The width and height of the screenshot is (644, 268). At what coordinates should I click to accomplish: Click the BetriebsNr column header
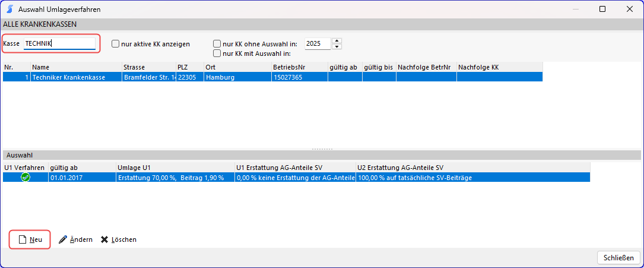(x=299, y=67)
